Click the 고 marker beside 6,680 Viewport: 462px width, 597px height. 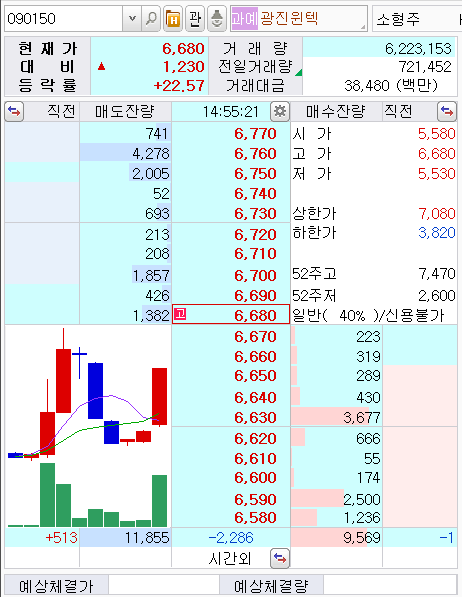point(180,314)
